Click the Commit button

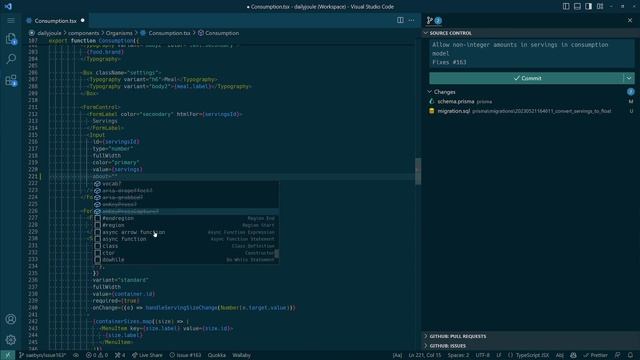(526, 78)
